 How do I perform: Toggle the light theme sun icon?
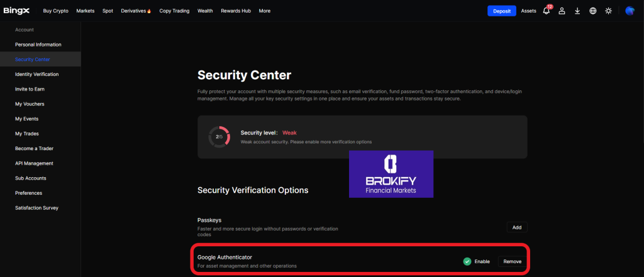click(608, 11)
